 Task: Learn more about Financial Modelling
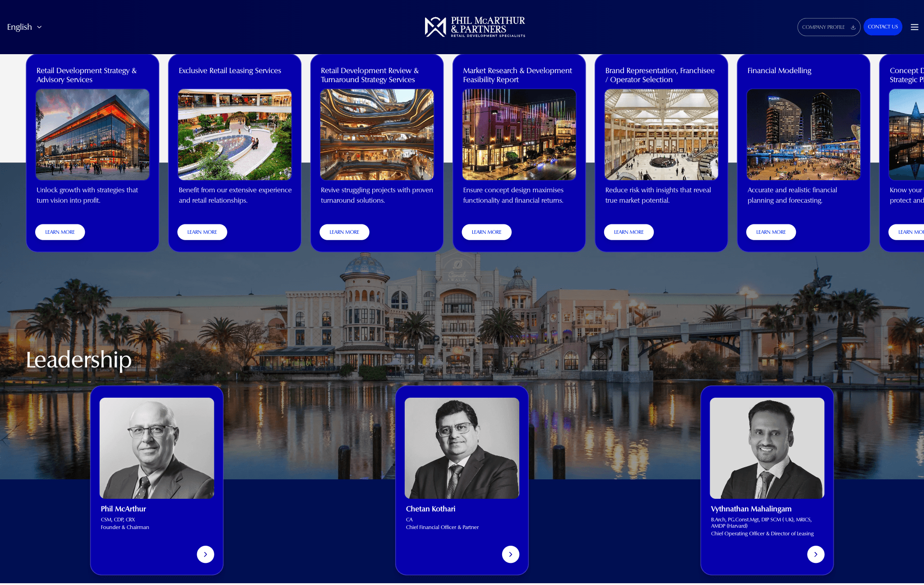click(771, 232)
